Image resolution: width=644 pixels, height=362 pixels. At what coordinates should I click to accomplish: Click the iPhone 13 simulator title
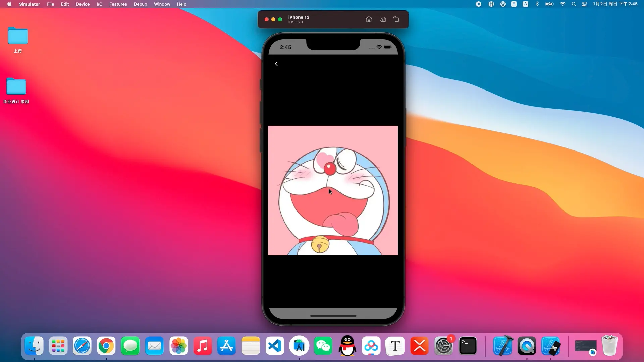point(299,17)
